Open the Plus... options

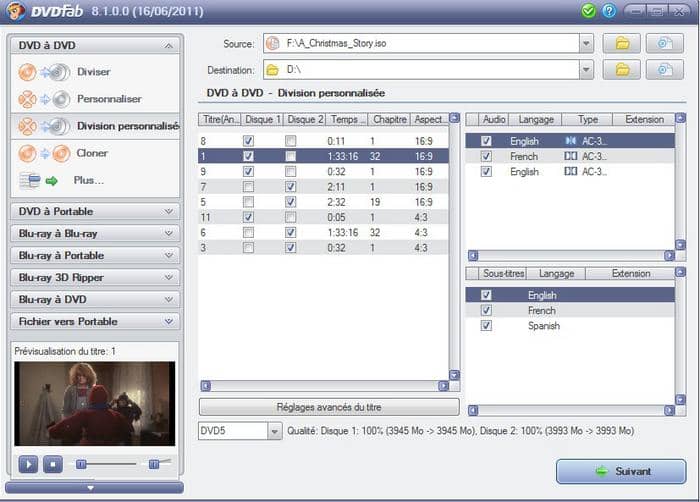(88, 180)
